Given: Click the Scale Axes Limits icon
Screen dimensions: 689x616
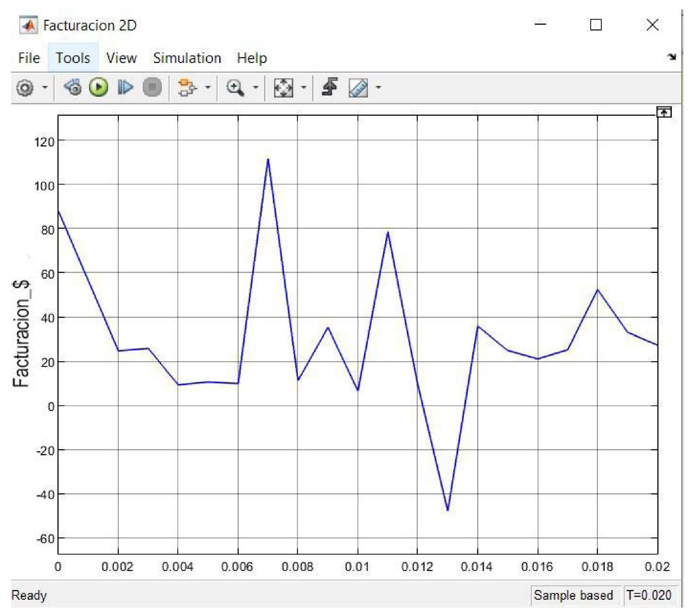Looking at the screenshot, I should tap(283, 87).
